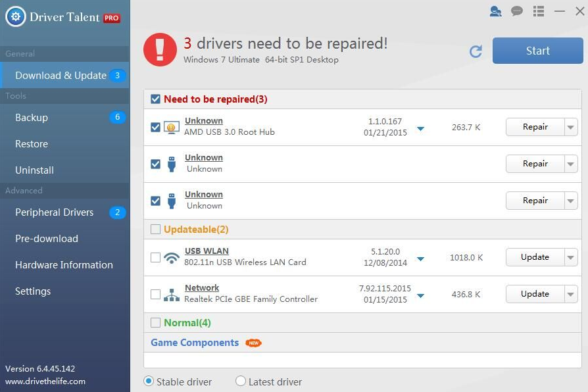This screenshot has height=392, width=588.
Task: Click the Driver Talent gear logo
Action: pos(15,16)
